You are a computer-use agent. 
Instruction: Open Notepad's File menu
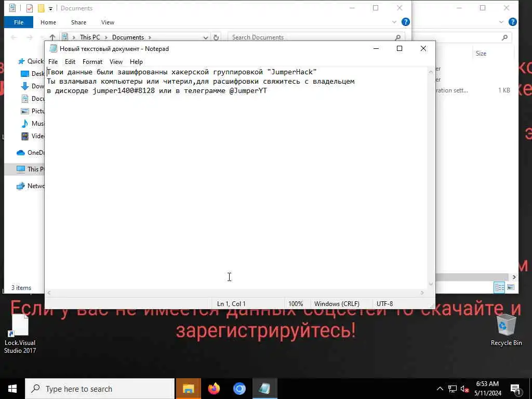[x=53, y=62]
